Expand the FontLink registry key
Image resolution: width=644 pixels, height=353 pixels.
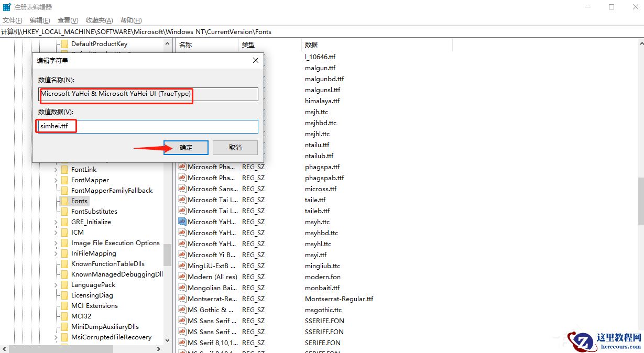56,169
